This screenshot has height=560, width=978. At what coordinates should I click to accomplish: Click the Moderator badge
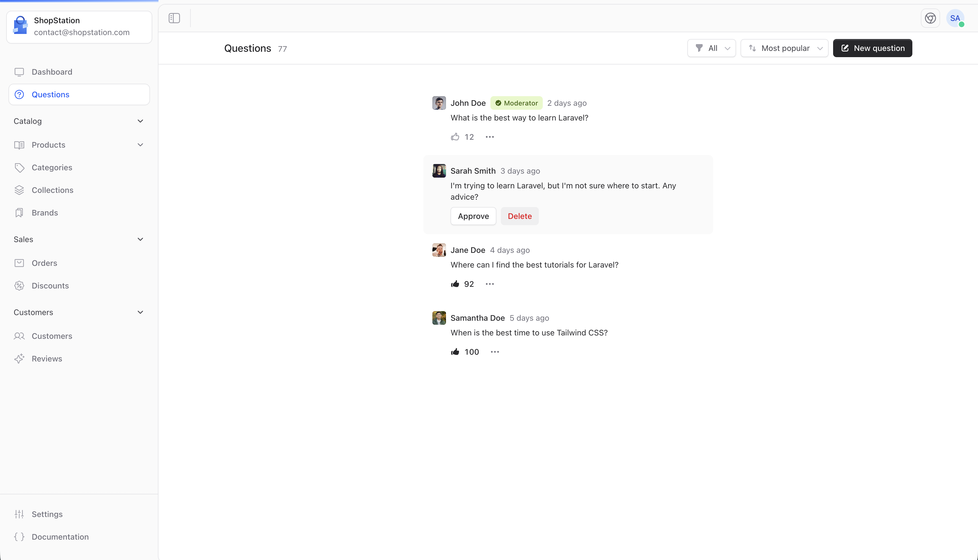click(x=516, y=103)
